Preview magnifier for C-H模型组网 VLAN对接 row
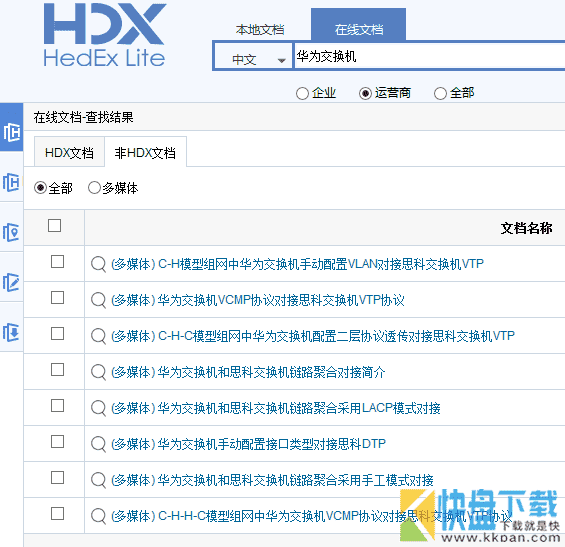Viewport: 565px width, 547px height. pos(98,264)
